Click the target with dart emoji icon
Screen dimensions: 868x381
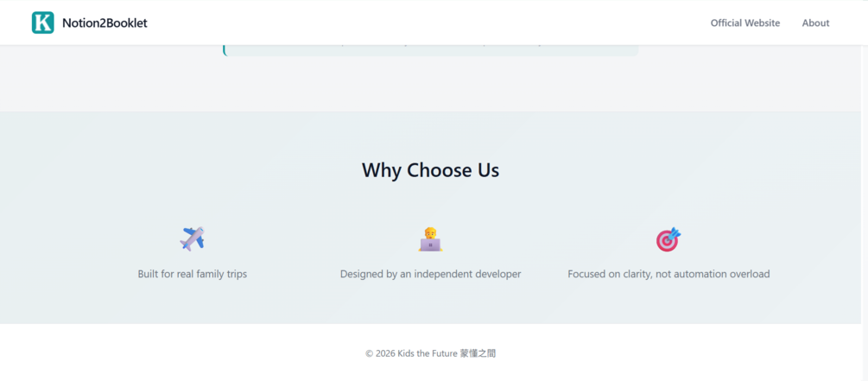(668, 239)
